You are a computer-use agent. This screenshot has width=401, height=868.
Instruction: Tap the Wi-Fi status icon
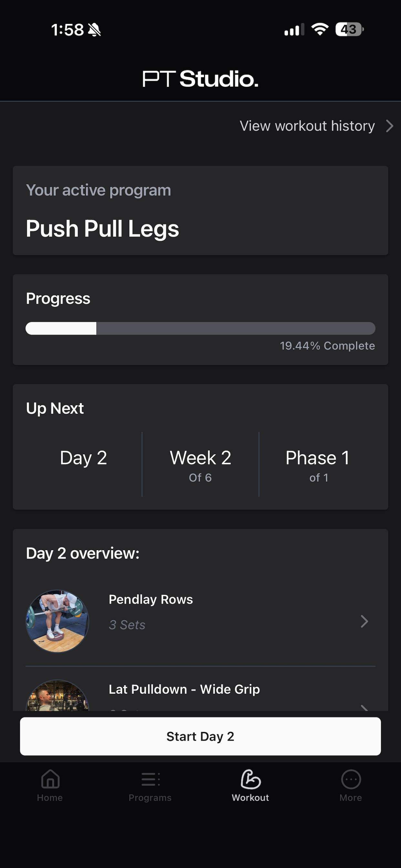click(x=320, y=29)
